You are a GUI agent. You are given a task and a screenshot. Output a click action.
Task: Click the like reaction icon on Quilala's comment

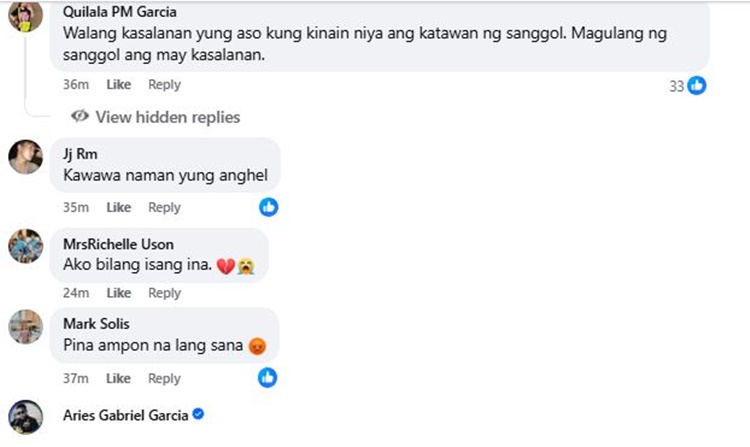pyautogui.click(x=697, y=85)
